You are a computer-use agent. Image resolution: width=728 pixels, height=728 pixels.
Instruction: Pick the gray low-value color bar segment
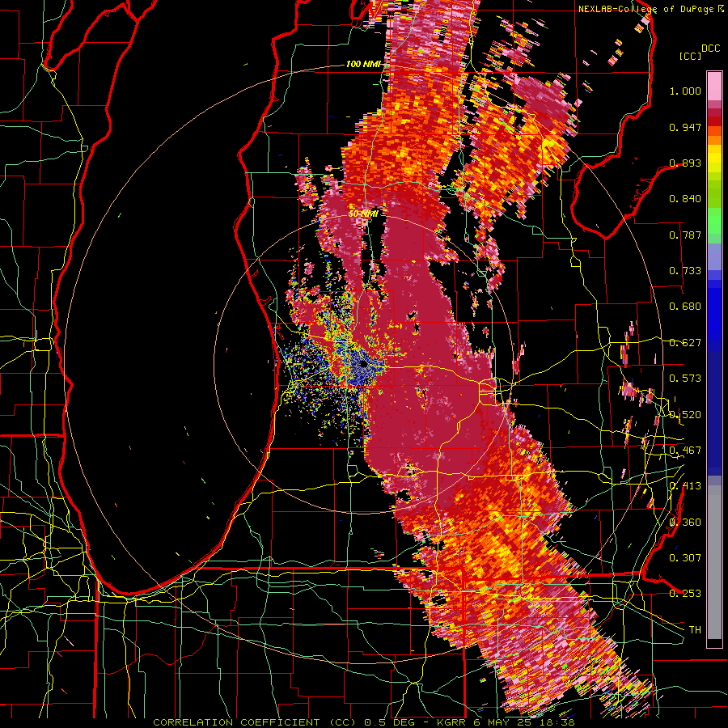714,562
